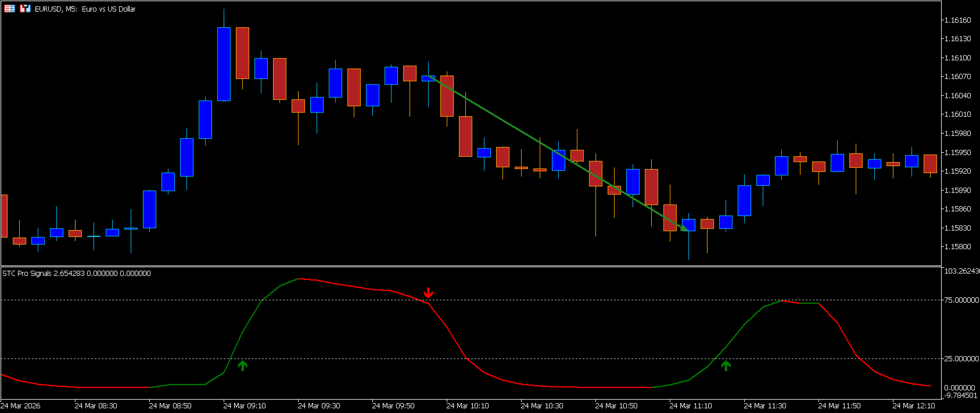Click the 1.15860 price label
The height and width of the screenshot is (413, 980).
click(957, 209)
